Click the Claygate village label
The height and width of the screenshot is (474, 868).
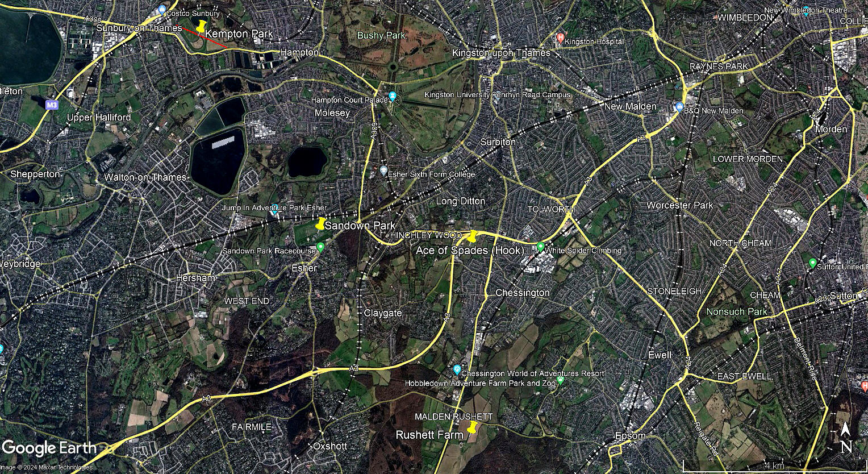click(383, 313)
